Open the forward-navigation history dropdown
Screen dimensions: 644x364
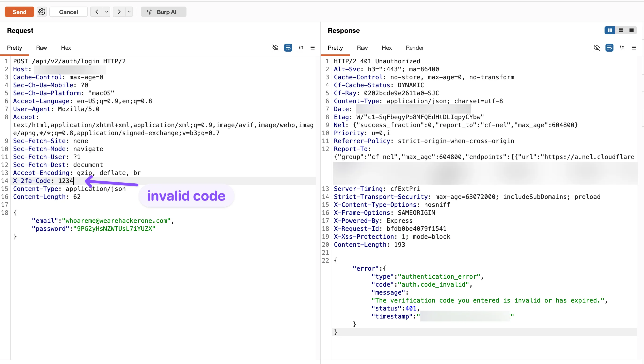[129, 11]
